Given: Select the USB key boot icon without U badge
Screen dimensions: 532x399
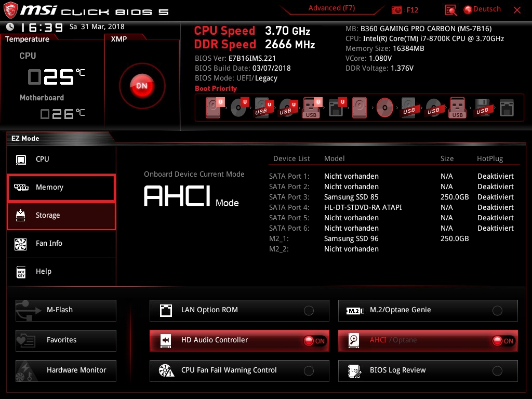Looking at the screenshot, I should (x=458, y=108).
